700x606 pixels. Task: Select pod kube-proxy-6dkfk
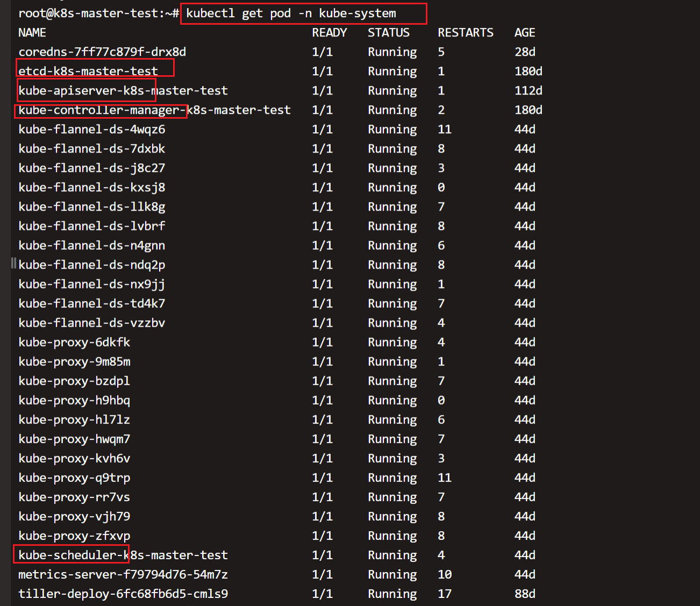74,342
